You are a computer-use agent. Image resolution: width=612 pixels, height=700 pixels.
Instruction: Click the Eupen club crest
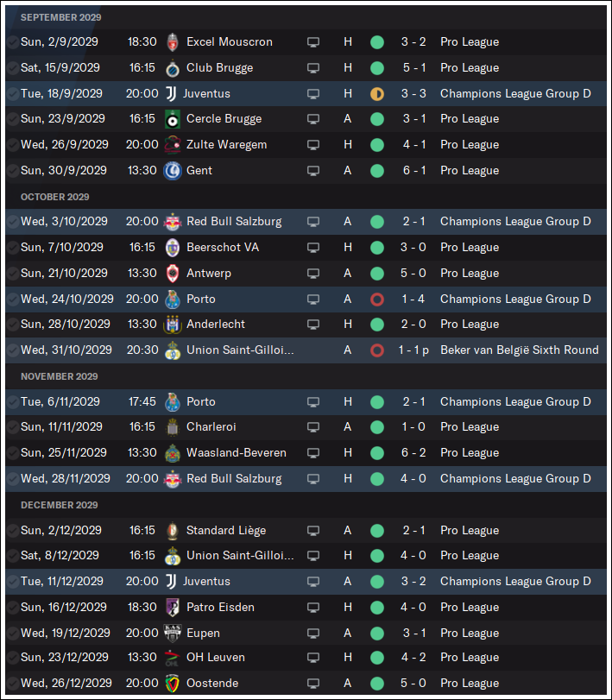173,633
